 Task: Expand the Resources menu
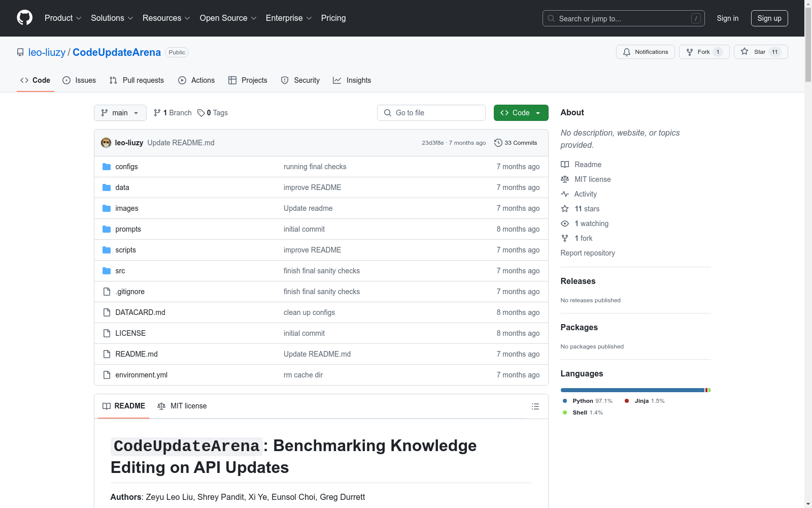(x=166, y=18)
